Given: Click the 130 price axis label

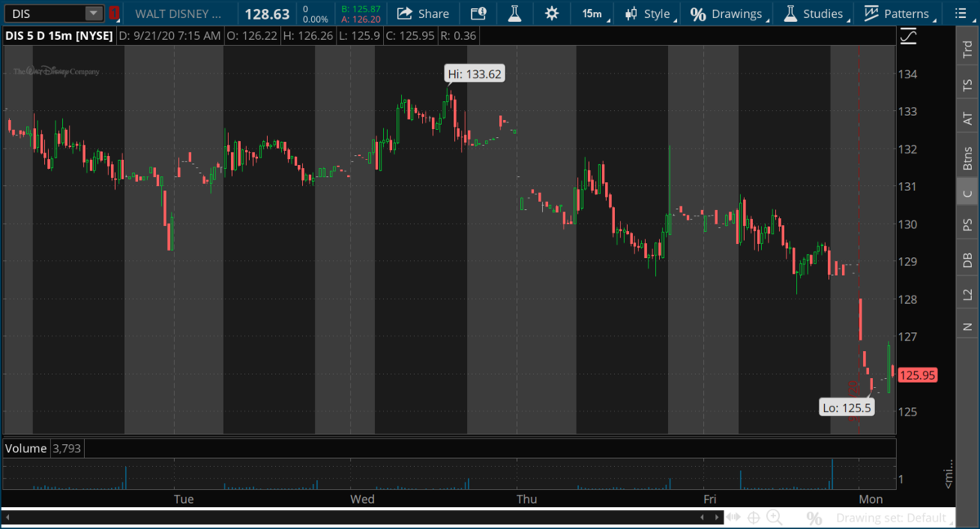Looking at the screenshot, I should pos(909,224).
